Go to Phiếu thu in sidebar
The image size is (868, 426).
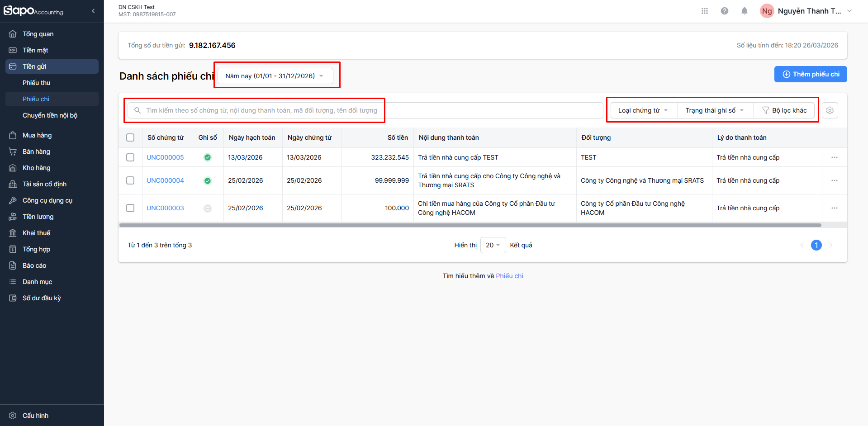[37, 83]
